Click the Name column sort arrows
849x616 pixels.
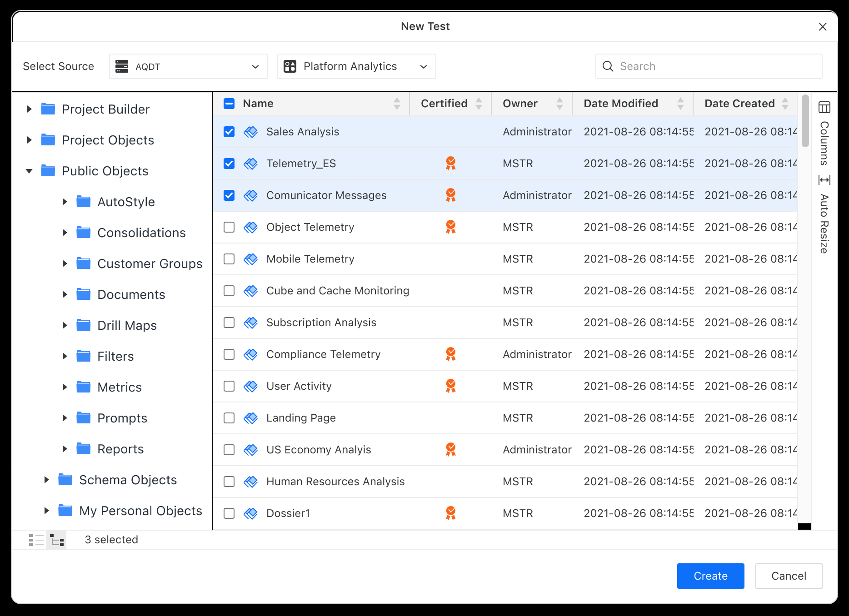tap(397, 104)
